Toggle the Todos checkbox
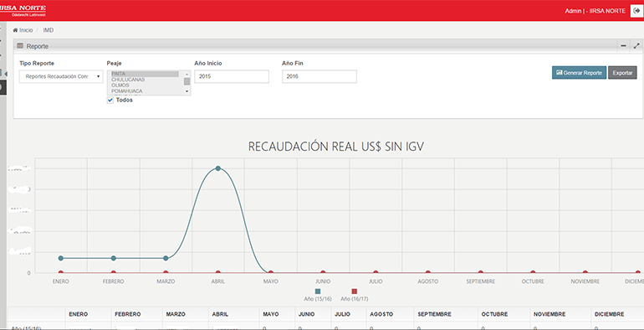 click(x=110, y=100)
